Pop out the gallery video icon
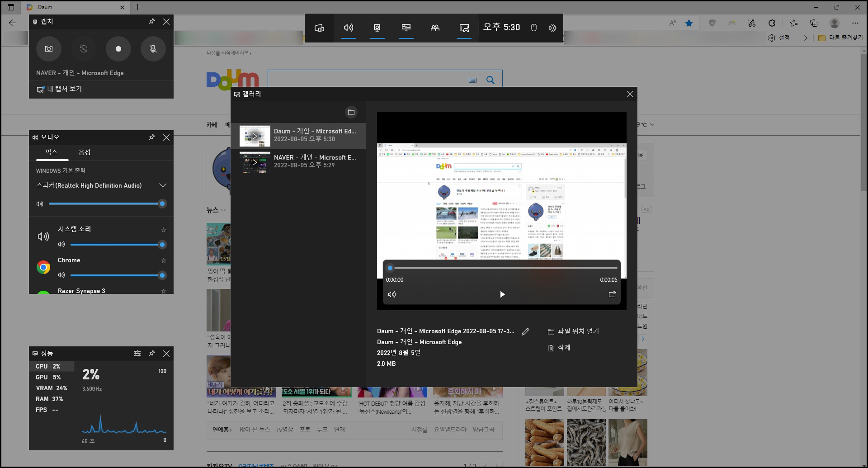This screenshot has height=468, width=868. point(613,294)
